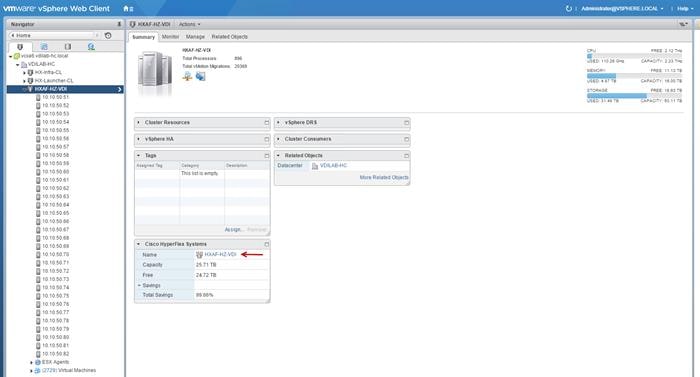Expand the Virtual Machines tree node
The image size is (700, 377).
(x=31, y=371)
